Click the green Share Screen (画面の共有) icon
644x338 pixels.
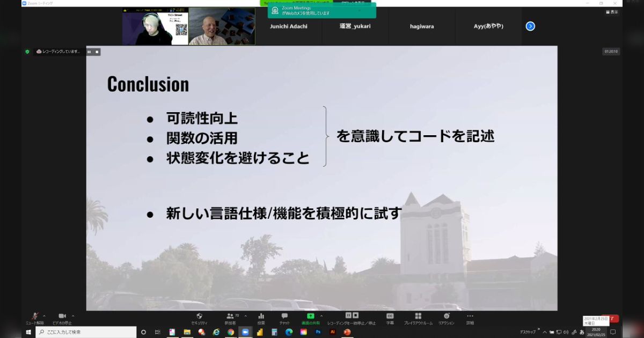click(310, 317)
